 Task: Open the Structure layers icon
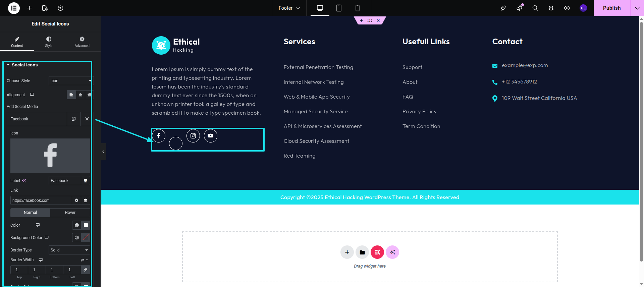[551, 8]
